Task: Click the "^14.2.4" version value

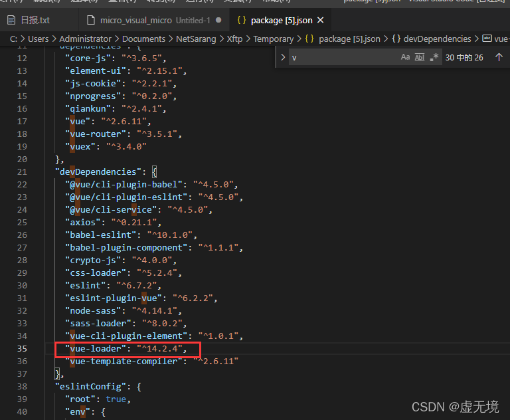Action: (159, 349)
